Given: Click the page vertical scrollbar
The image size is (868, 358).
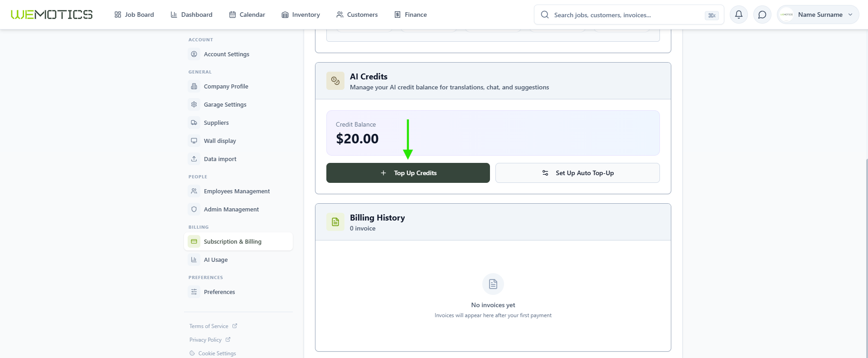Looking at the screenshot, I should [866, 258].
